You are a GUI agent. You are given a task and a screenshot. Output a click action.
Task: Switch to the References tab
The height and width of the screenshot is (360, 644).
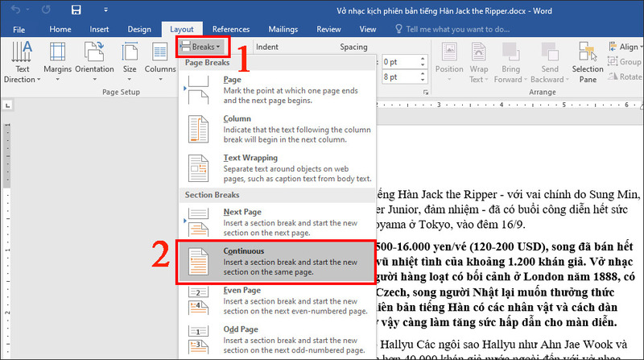click(230, 29)
